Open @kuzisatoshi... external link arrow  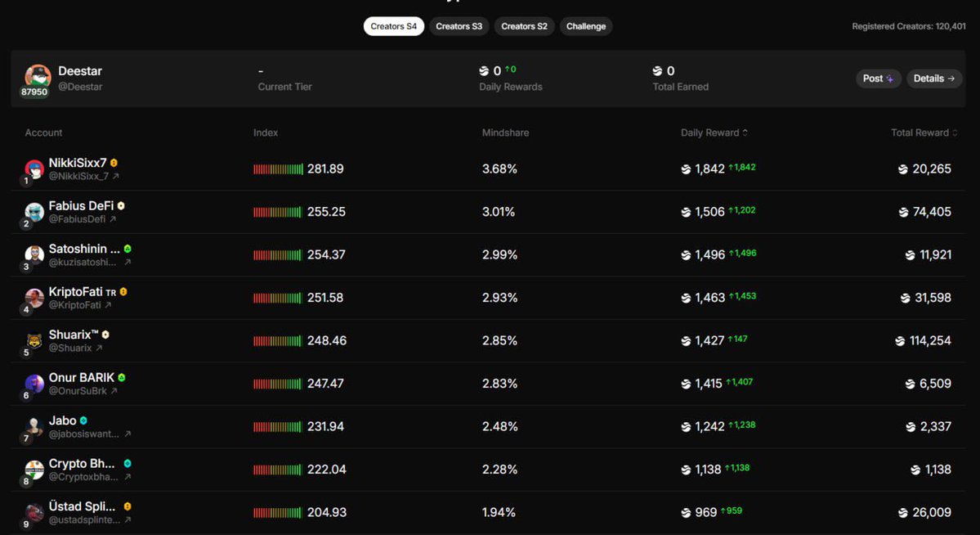coord(128,262)
